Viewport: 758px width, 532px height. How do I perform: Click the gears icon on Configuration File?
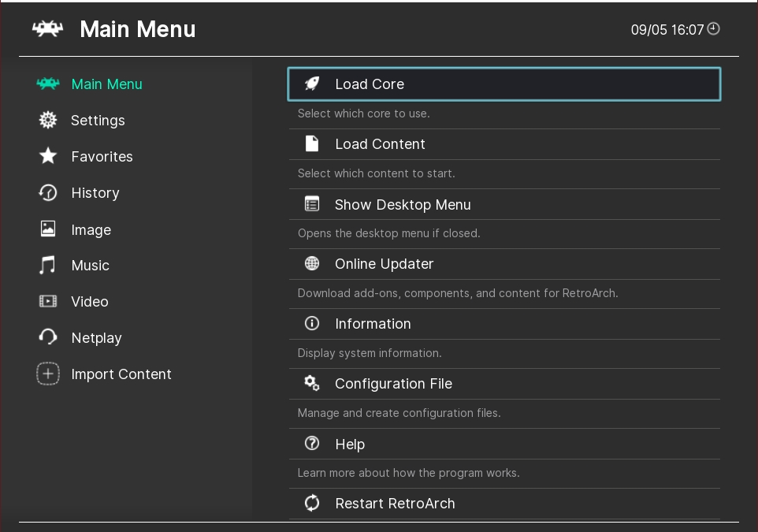tap(312, 383)
